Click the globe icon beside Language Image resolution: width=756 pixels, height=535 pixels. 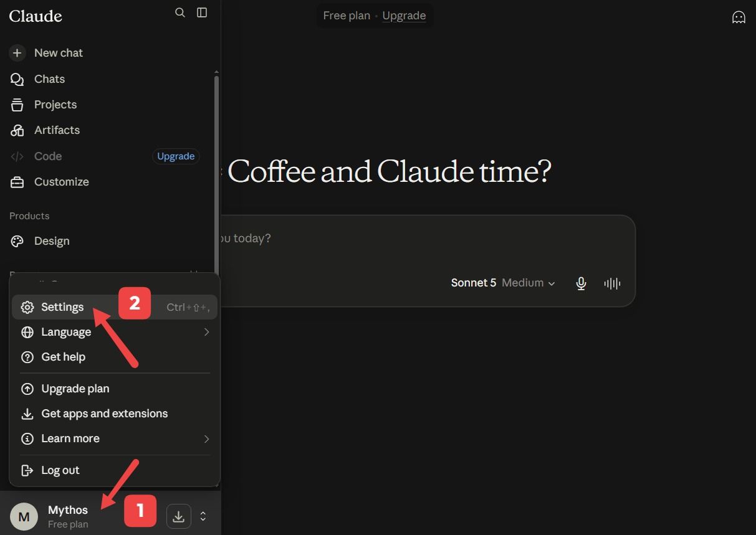[x=27, y=332]
